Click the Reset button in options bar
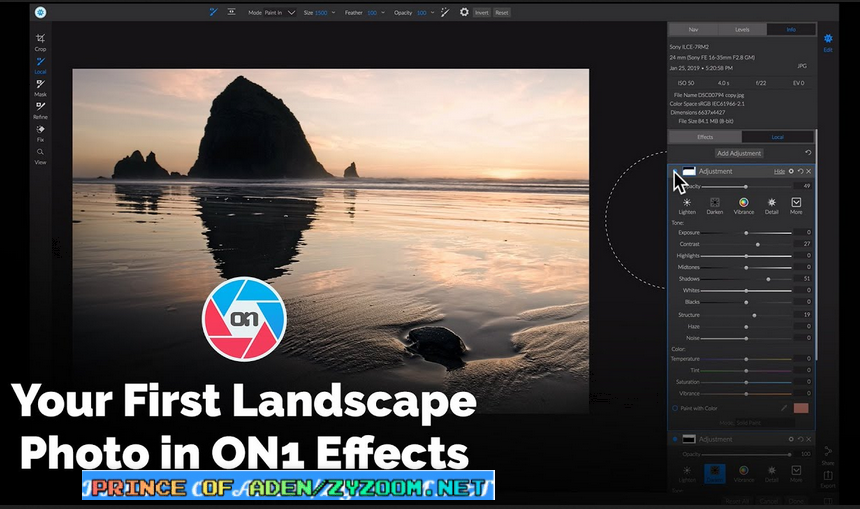This screenshot has height=509, width=860. click(x=501, y=13)
